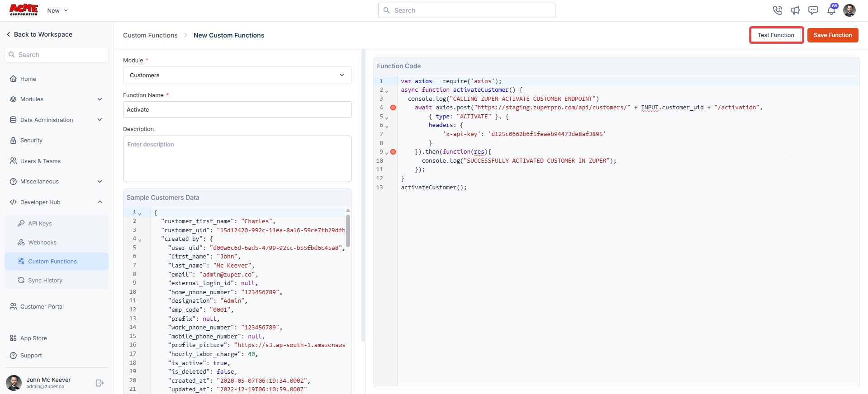The height and width of the screenshot is (394, 868).
Task: Fold created_by object at JSON line 4
Action: point(140,240)
